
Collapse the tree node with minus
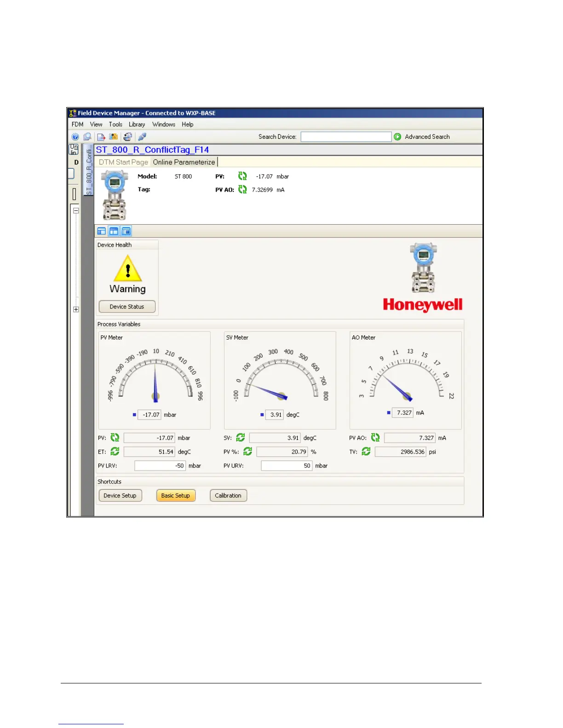click(x=76, y=210)
